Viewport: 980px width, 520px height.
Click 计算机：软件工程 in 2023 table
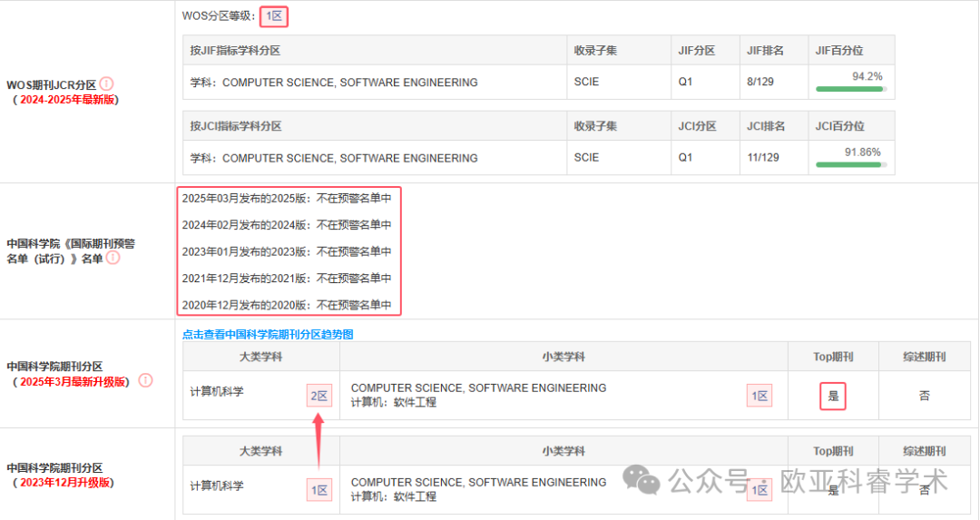[x=393, y=497]
